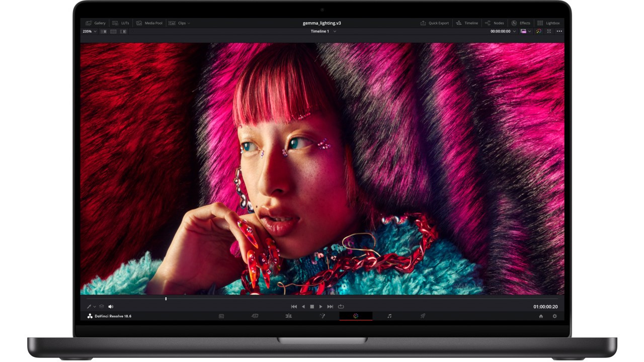Click the video frame in viewer
Screen dimensions: 644x362
point(322,168)
